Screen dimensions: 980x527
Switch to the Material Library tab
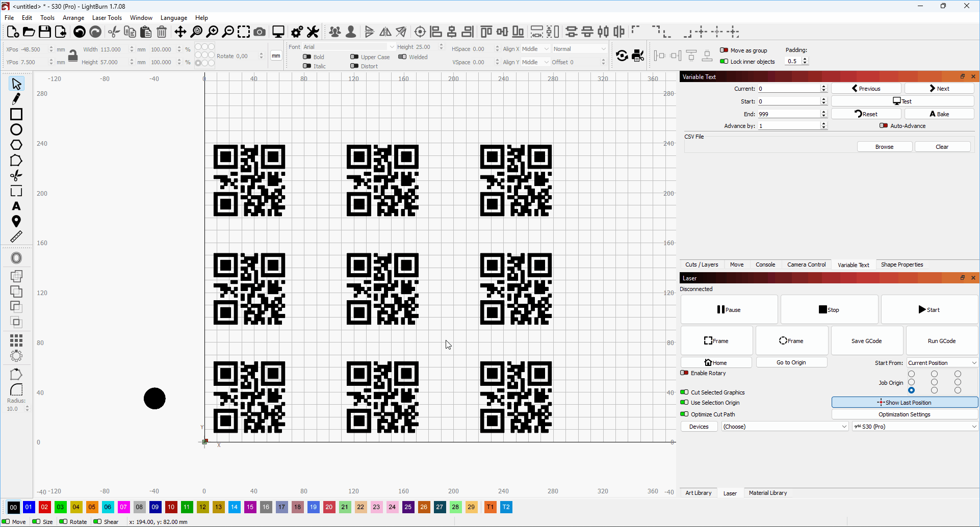[x=768, y=493]
